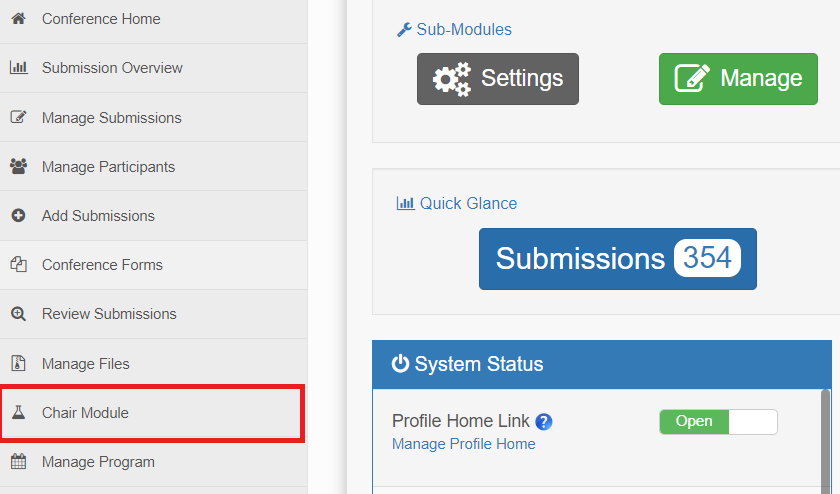Click the Conference Home house icon
The image size is (840, 494).
pos(19,19)
